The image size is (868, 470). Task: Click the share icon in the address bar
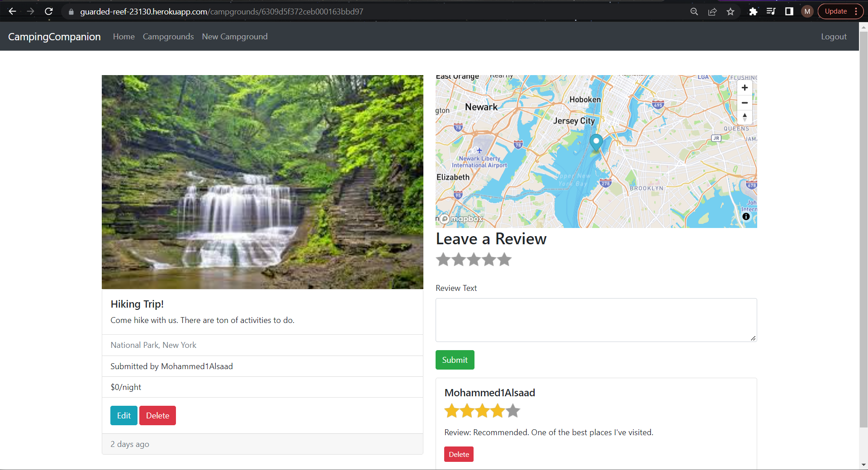pos(712,11)
